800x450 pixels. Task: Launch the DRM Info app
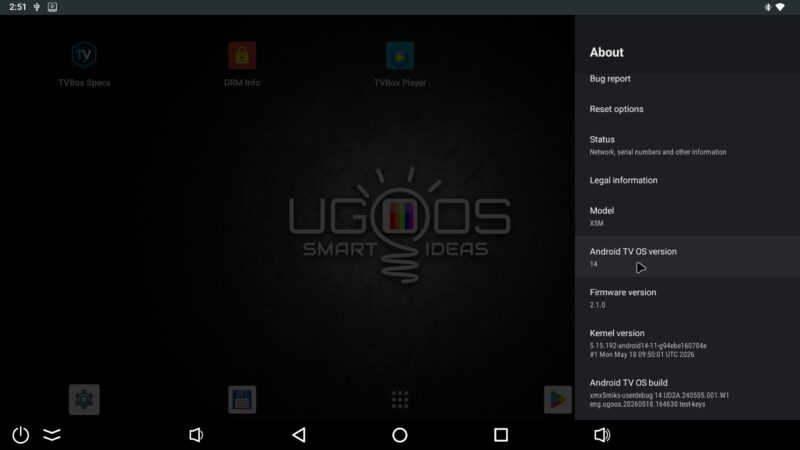point(242,55)
